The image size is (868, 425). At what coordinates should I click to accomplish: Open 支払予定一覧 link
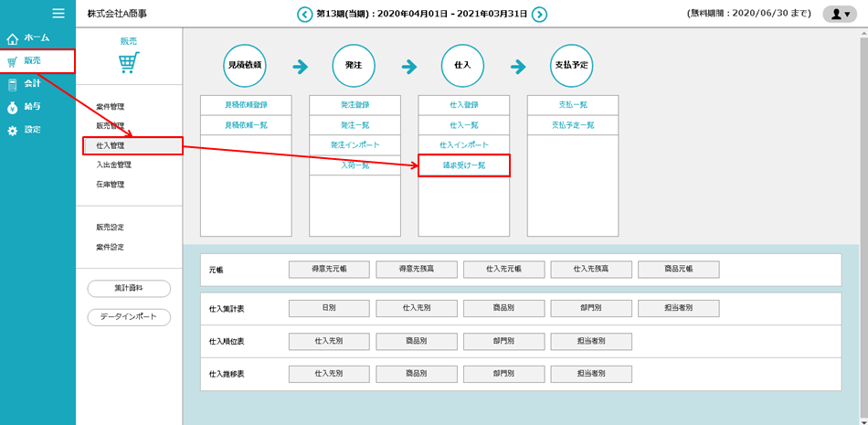tap(572, 125)
